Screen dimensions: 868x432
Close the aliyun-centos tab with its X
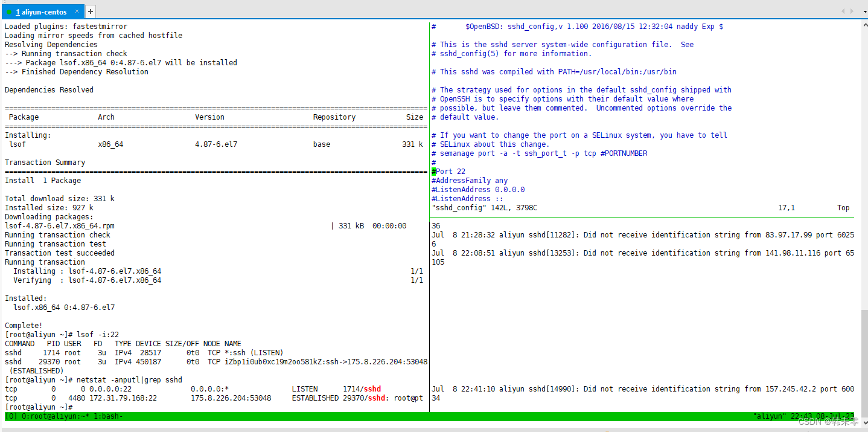(x=76, y=11)
